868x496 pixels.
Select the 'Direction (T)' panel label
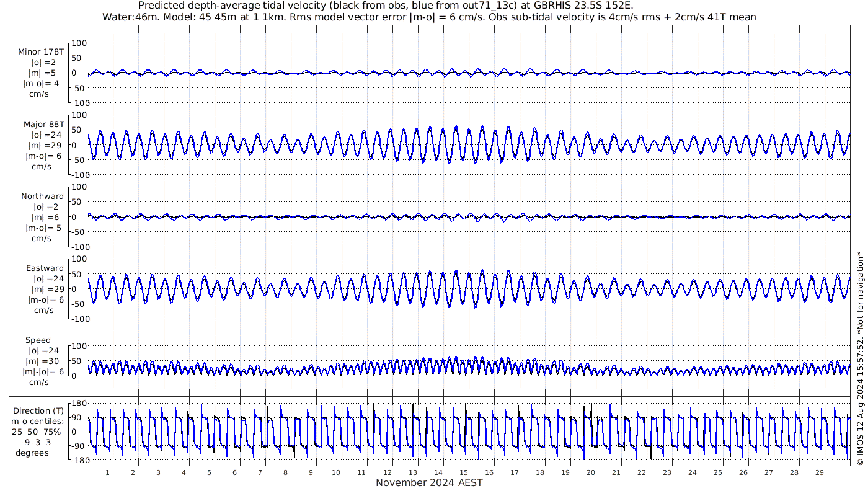(38, 411)
